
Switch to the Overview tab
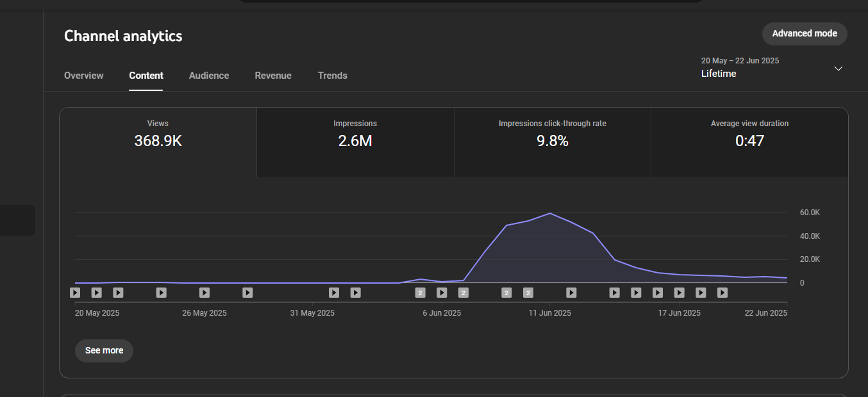click(84, 76)
